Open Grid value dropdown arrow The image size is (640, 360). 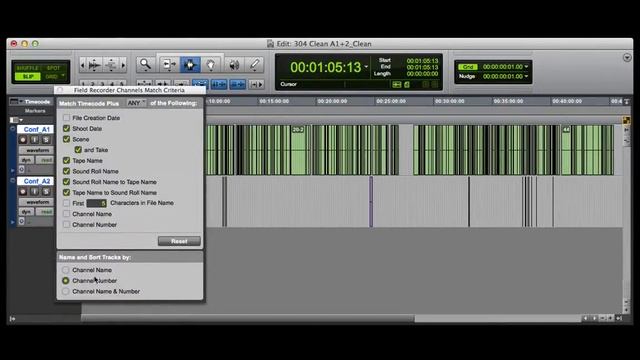point(526,67)
